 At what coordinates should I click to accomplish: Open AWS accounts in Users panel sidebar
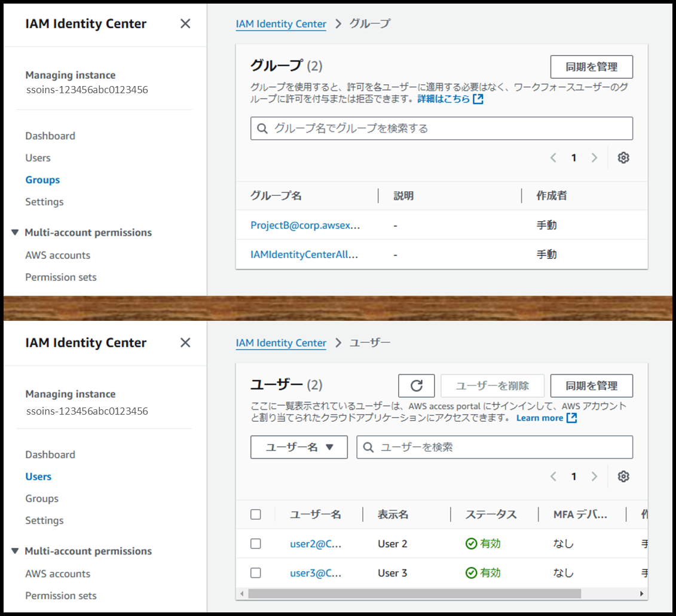(58, 574)
